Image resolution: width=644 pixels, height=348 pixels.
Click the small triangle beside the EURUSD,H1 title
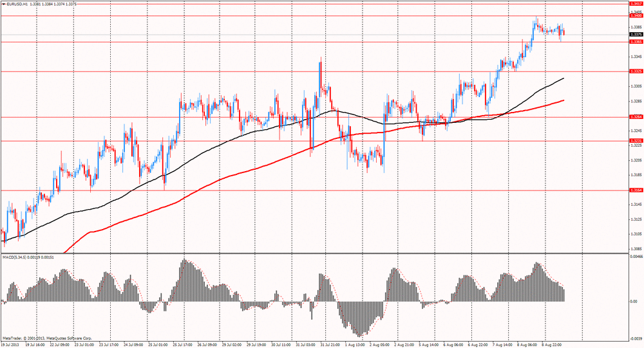(3, 3)
